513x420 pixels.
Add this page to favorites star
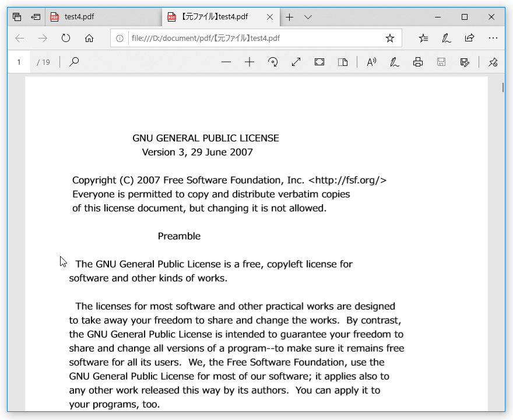[389, 38]
